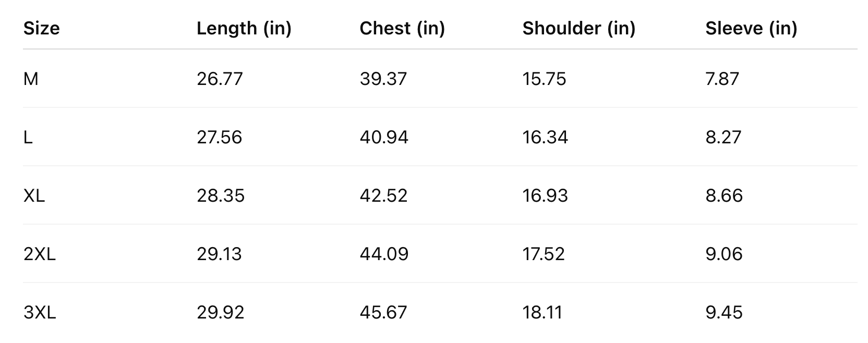Select the 2XL size row label
Image resolution: width=868 pixels, height=343 pixels.
pyautogui.click(x=39, y=254)
